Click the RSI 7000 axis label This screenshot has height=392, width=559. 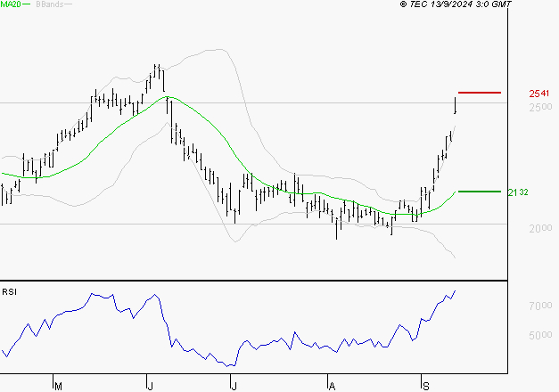[x=540, y=306]
